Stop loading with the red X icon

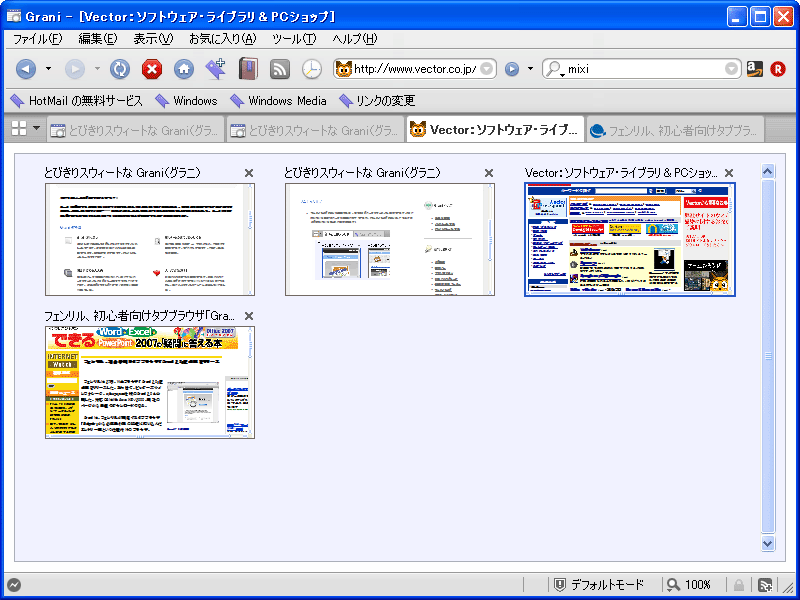(x=152, y=69)
